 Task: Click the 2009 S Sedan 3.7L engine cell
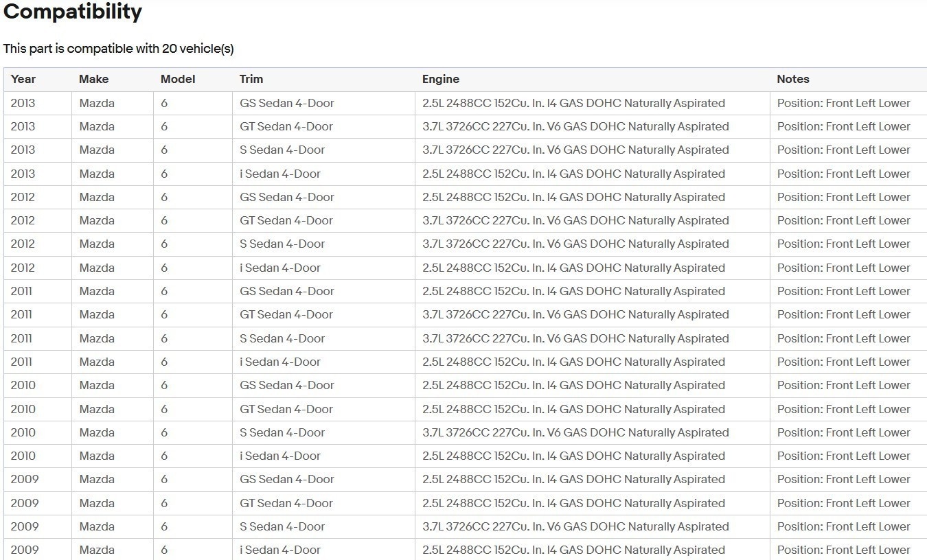coord(575,526)
